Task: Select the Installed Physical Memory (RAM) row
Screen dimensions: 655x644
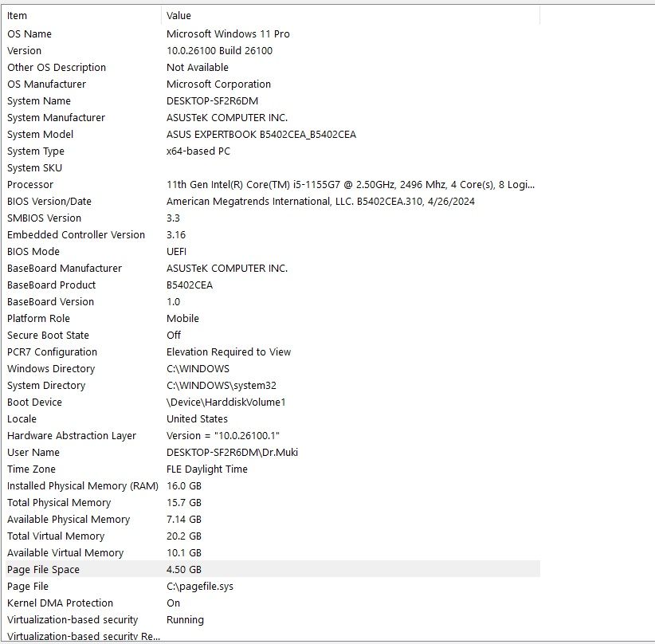Action: point(273,485)
